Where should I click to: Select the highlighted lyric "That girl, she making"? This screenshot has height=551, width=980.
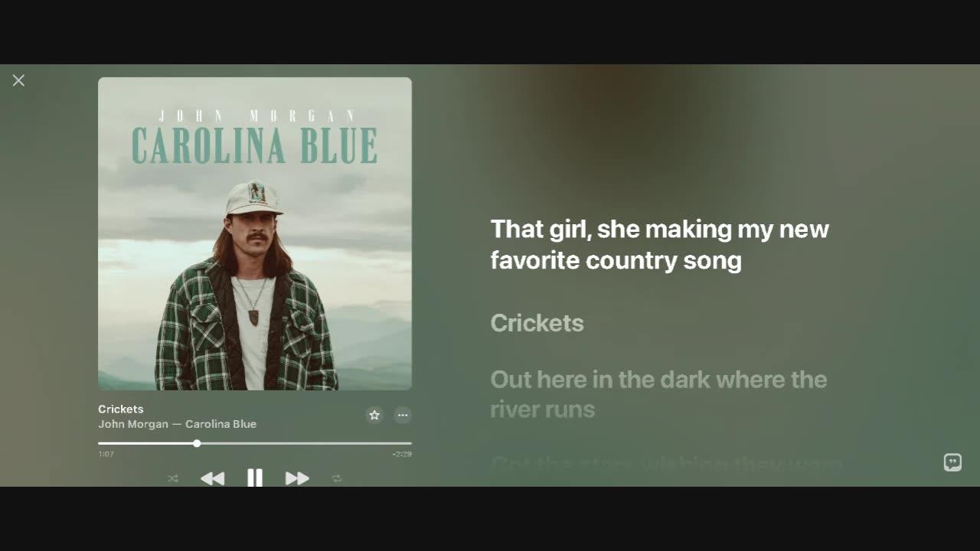click(x=659, y=244)
